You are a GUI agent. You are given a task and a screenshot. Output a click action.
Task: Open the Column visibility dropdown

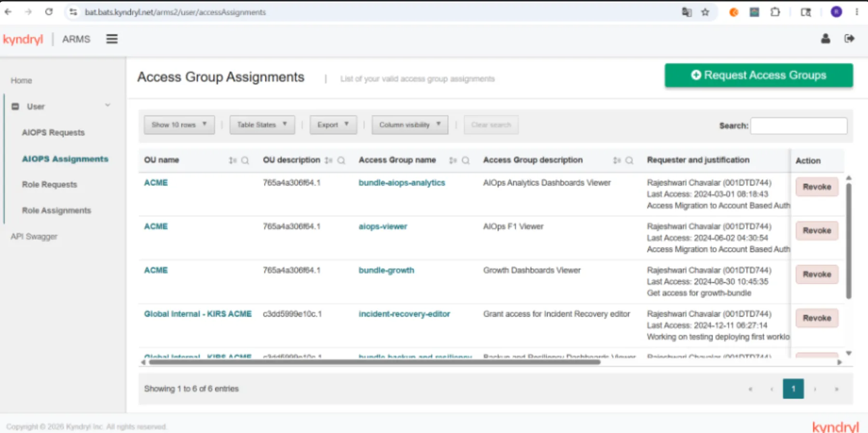410,125
